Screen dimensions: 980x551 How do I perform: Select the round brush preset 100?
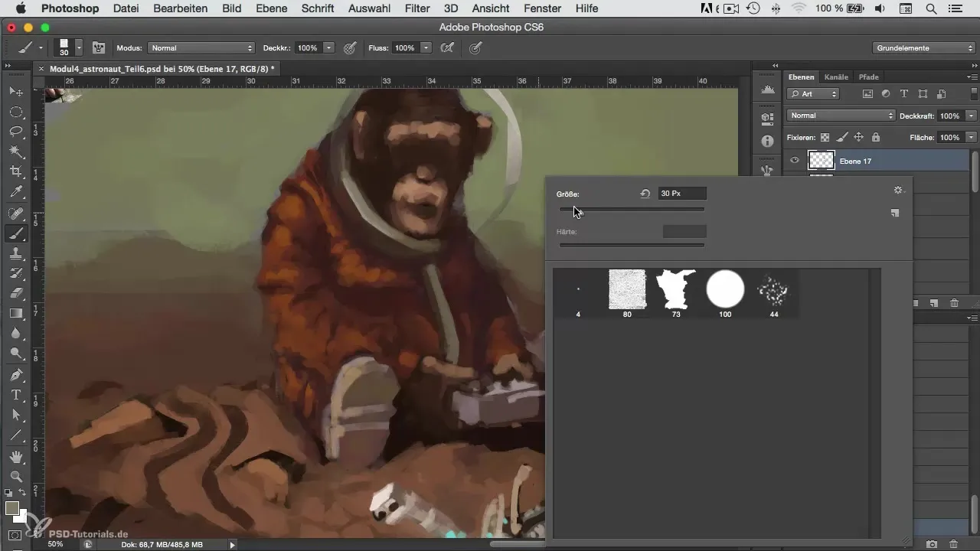click(x=725, y=294)
